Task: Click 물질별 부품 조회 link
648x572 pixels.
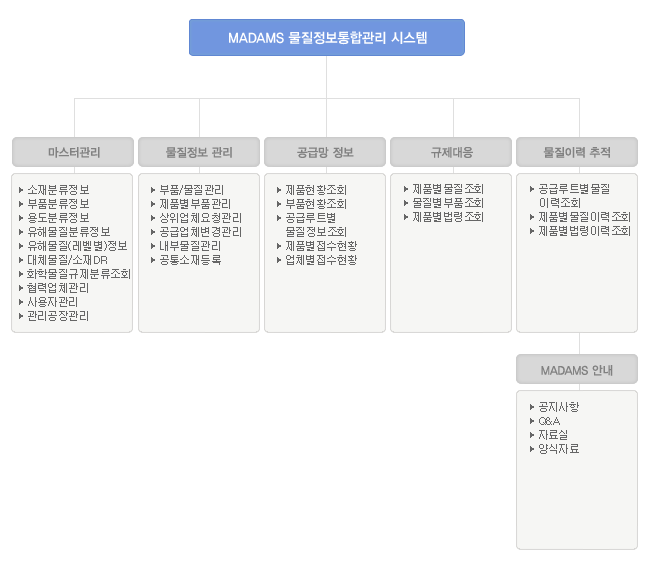Action: coord(447,203)
